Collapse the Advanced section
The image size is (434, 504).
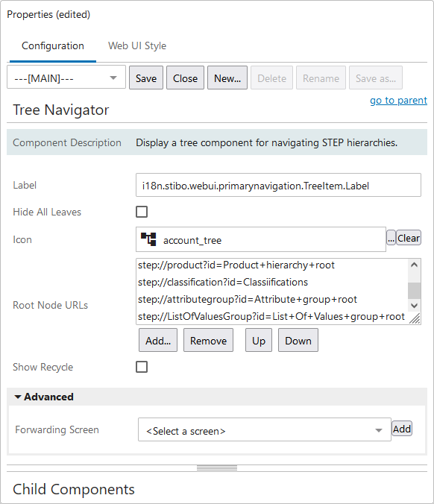click(44, 397)
